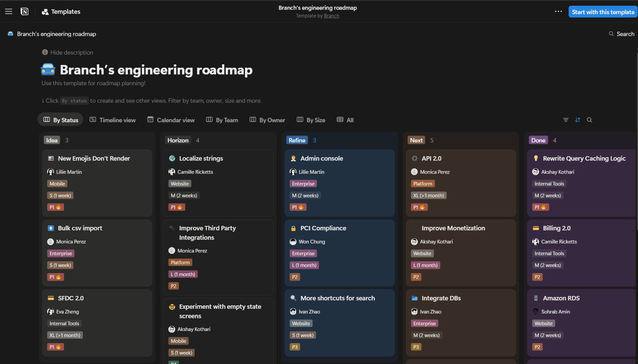The image size is (638, 364).
Task: Click the Admin console person icon
Action: tap(293, 158)
